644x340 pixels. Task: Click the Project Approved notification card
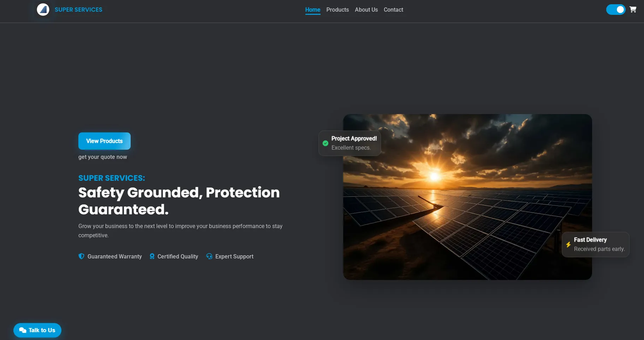click(350, 143)
